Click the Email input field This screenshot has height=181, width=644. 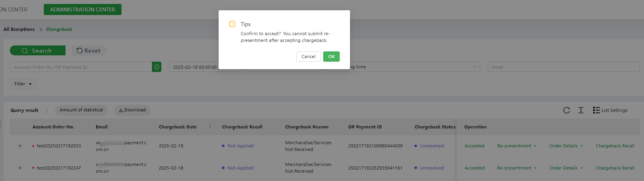point(563,67)
